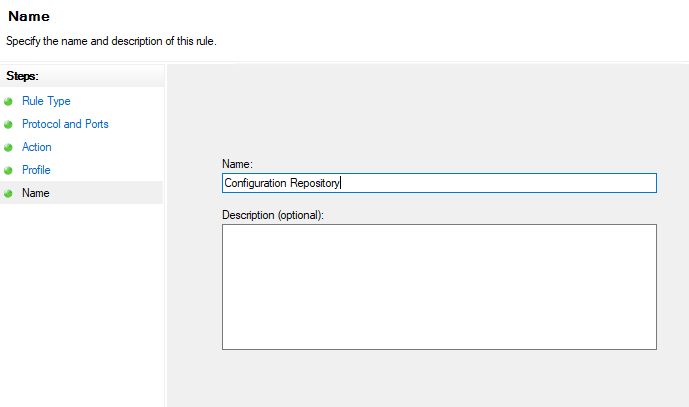Click the green bullet next to Profile
Screen dimensions: 689x407
[9, 171]
